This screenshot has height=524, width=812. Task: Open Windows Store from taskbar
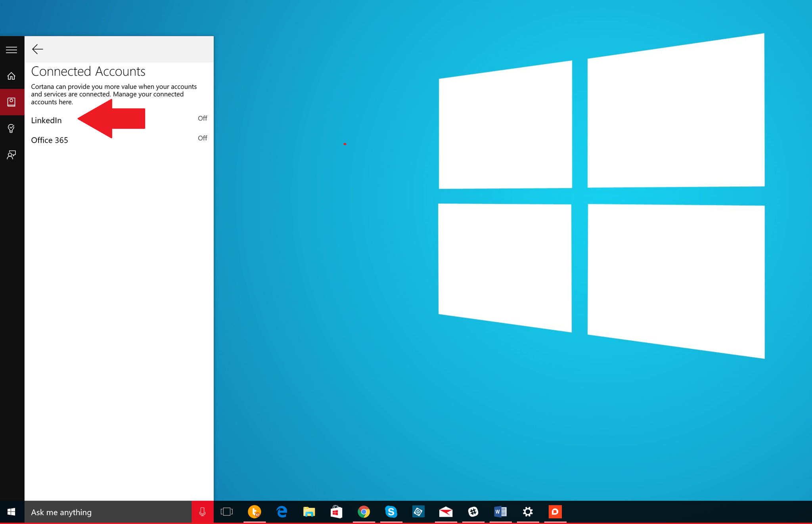click(x=336, y=512)
